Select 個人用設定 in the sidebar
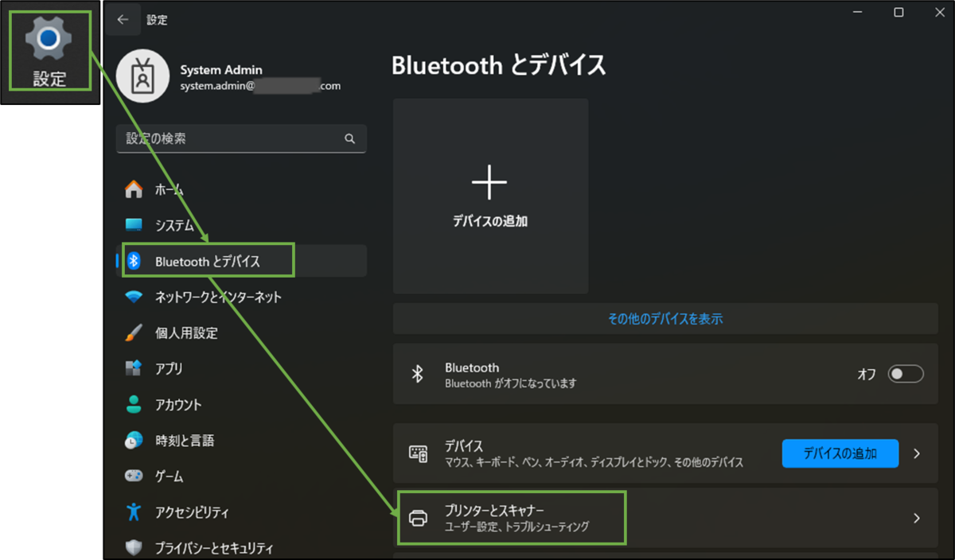 242,332
